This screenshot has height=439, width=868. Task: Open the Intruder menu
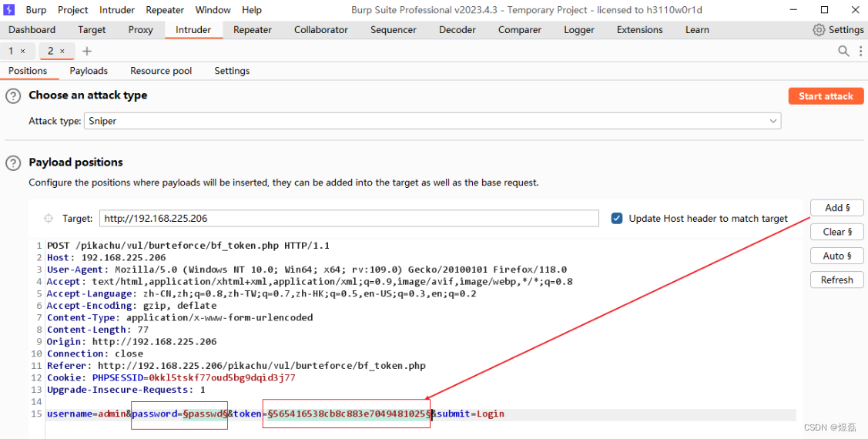point(117,10)
